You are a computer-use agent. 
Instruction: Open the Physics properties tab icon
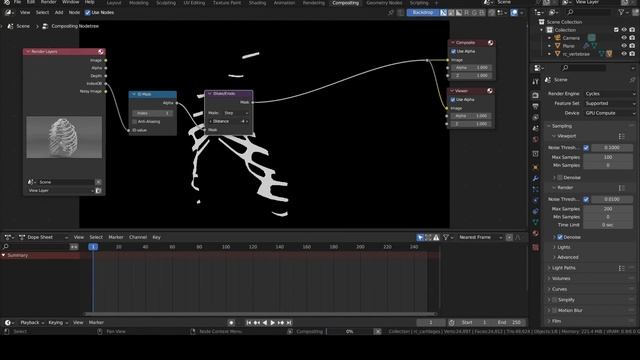coord(536,200)
